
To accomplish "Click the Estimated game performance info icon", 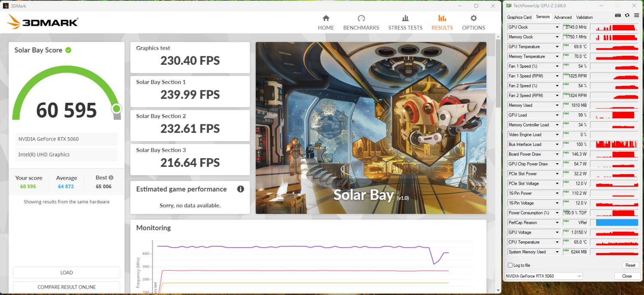I will click(x=240, y=189).
